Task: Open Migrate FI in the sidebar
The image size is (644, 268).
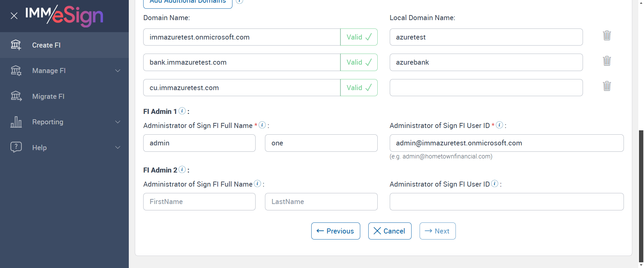Action: 48,96
